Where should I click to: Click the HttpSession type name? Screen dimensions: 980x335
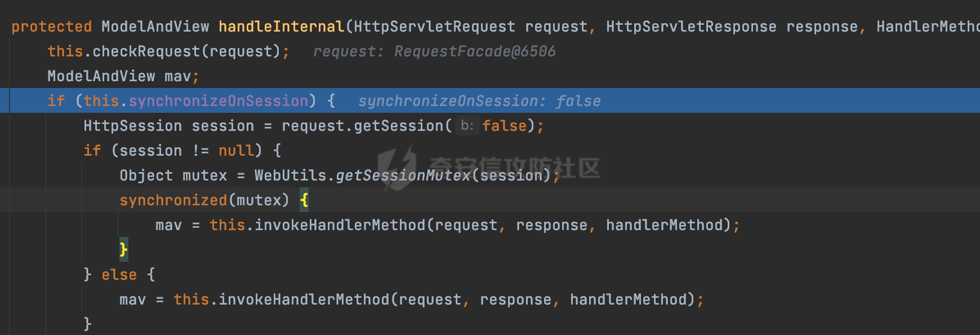tap(133, 126)
